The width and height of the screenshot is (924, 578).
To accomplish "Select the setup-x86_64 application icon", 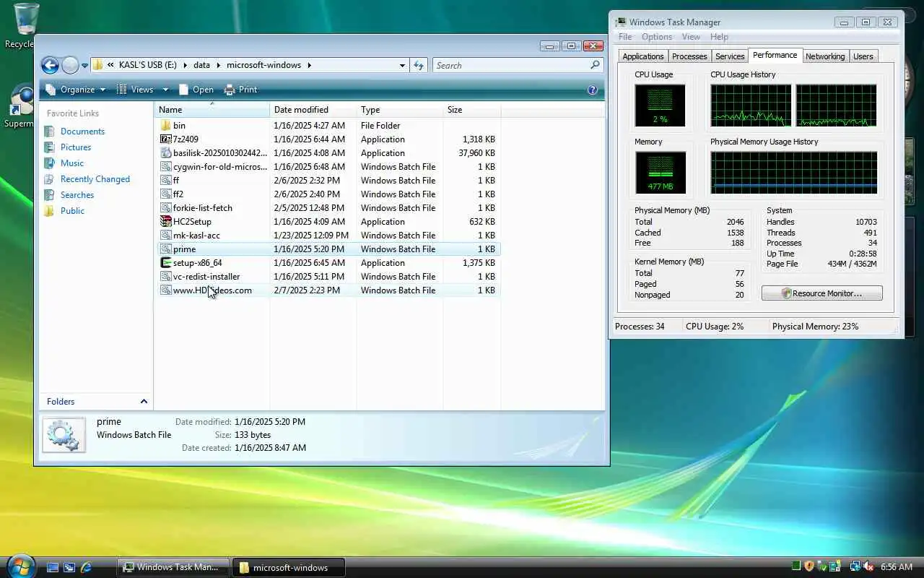I will pyautogui.click(x=165, y=263).
